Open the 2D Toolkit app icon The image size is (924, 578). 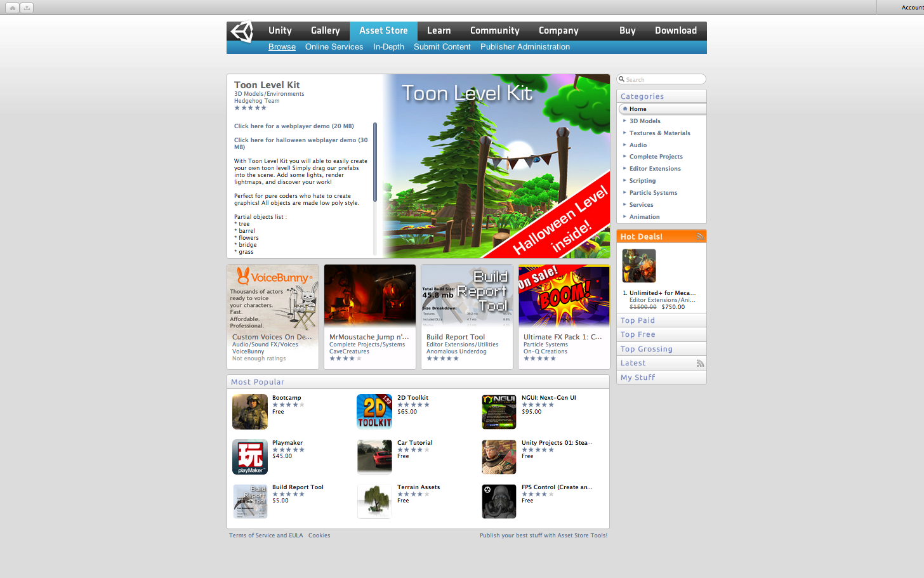[x=374, y=412]
